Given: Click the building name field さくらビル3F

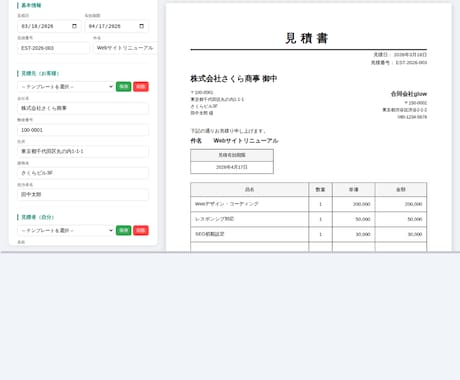Looking at the screenshot, I should [83, 173].
